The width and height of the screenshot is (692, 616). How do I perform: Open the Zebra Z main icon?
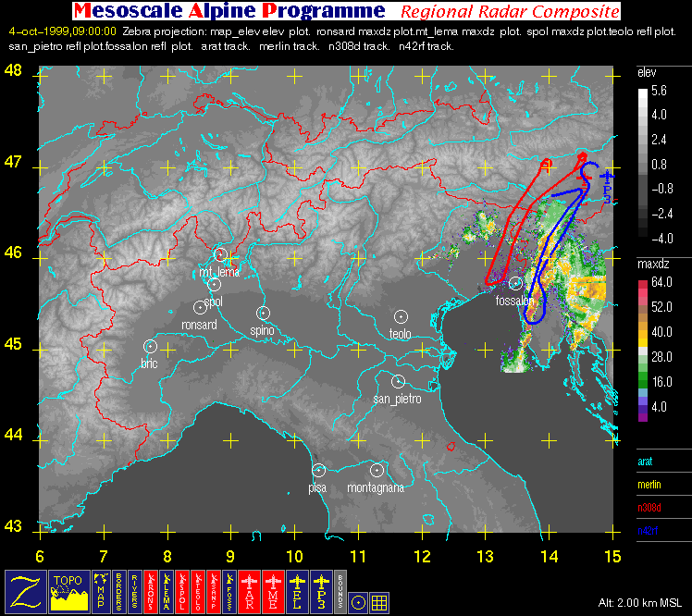coord(26,592)
